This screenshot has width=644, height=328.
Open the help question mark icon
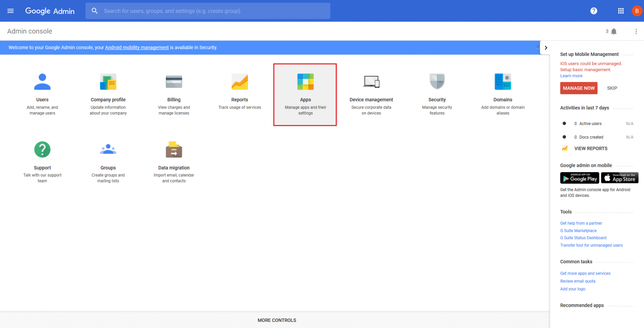[x=594, y=11]
